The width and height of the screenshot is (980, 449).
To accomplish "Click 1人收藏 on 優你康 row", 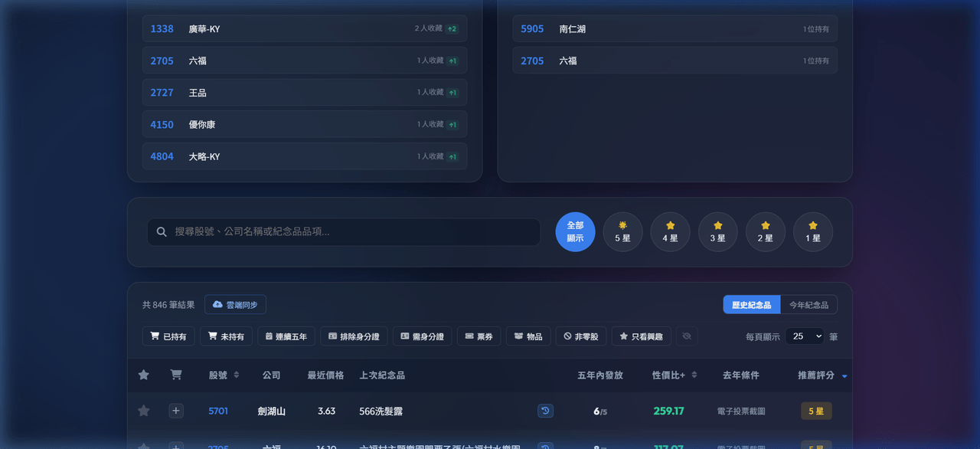I will point(430,124).
